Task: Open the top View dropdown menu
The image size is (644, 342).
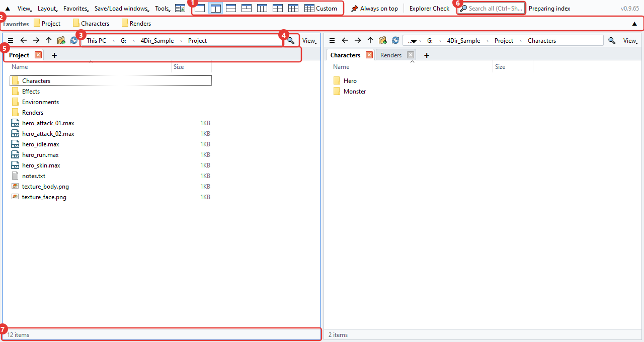Action: coord(25,9)
